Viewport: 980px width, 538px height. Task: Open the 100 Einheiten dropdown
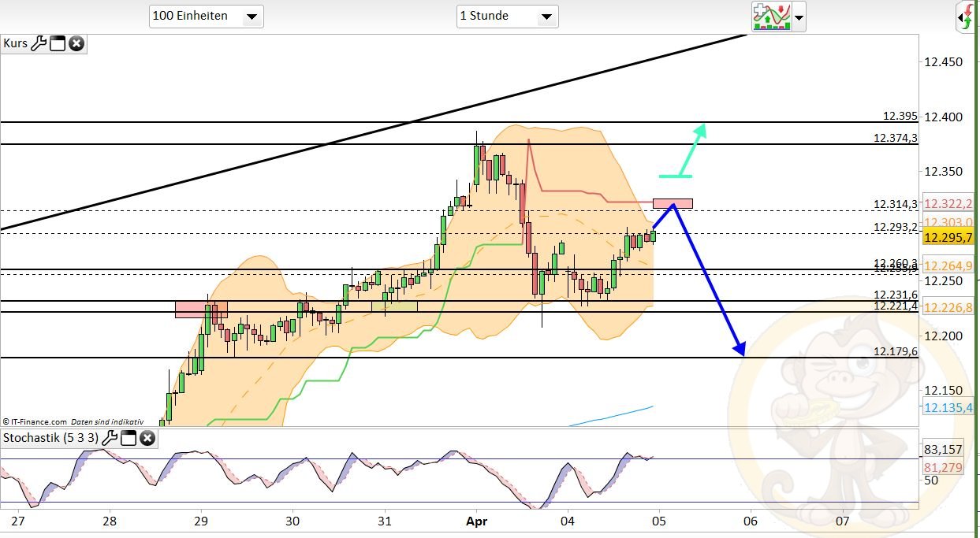(206, 16)
